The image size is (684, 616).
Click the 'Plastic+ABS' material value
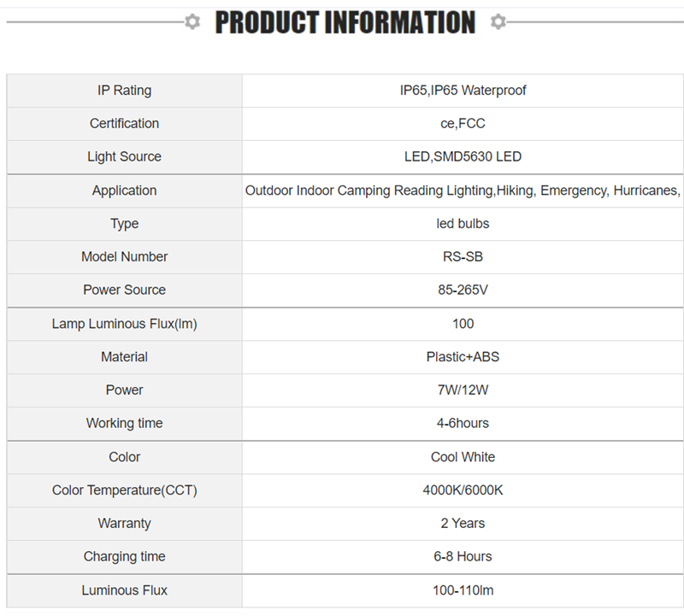coord(463,357)
